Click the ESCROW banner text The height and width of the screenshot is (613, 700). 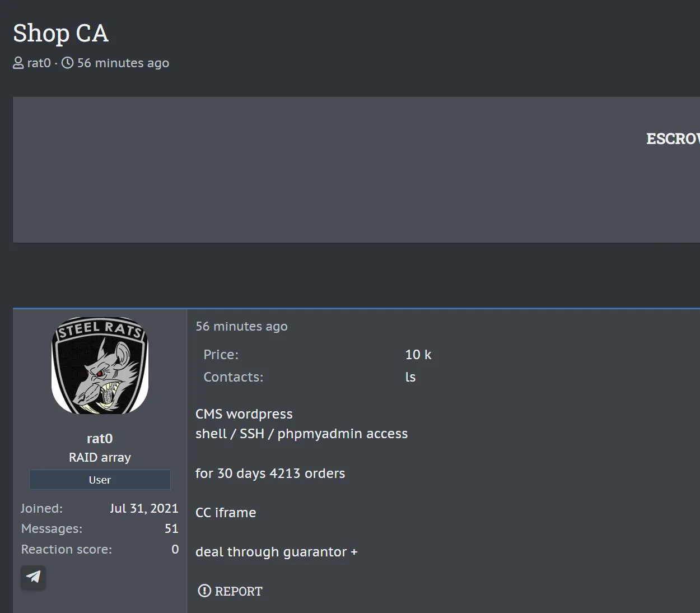(673, 138)
